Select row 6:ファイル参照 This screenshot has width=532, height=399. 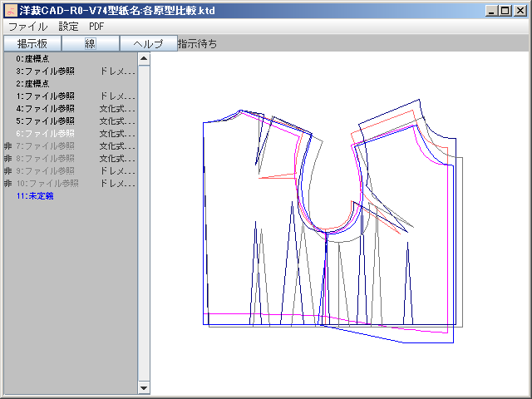click(71, 134)
